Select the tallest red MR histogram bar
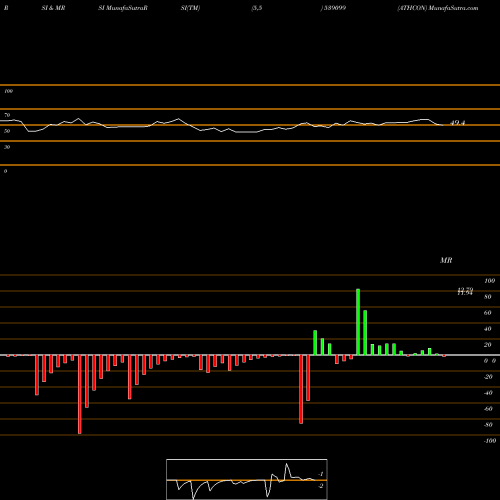The width and height of the screenshot is (500, 500). 80,394
